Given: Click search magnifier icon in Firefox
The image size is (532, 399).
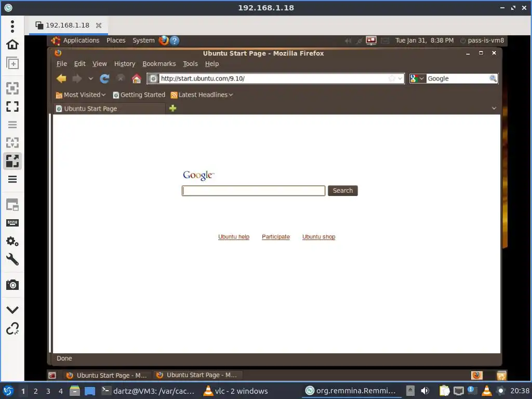Looking at the screenshot, I should (493, 79).
